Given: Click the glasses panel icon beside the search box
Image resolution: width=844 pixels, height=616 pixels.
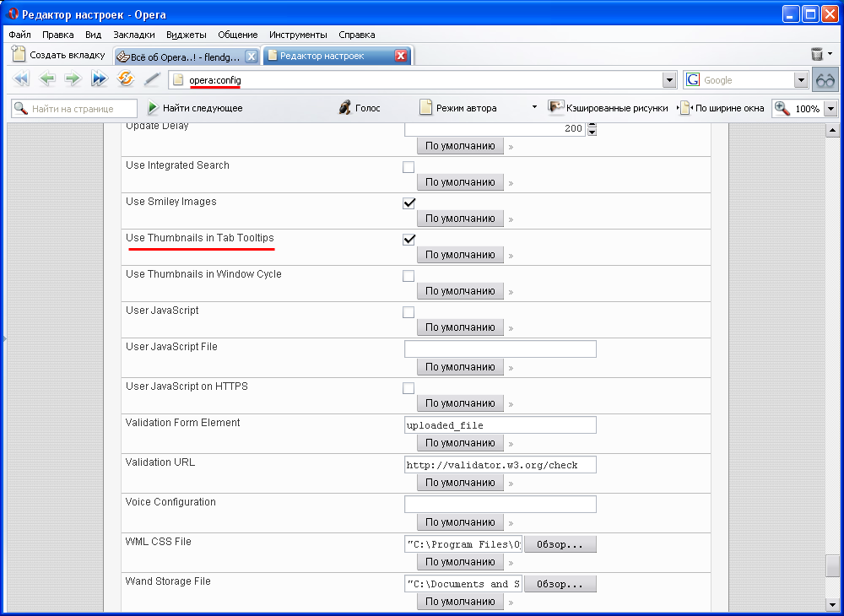Looking at the screenshot, I should point(825,81).
